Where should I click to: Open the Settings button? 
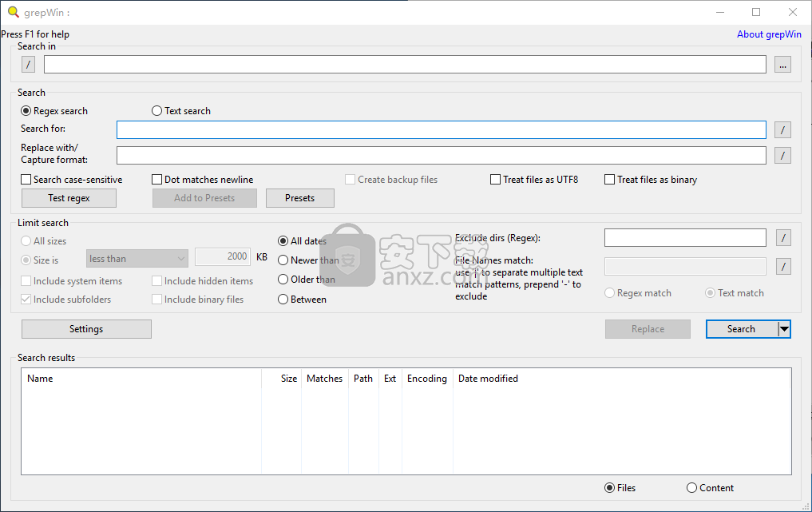point(86,329)
